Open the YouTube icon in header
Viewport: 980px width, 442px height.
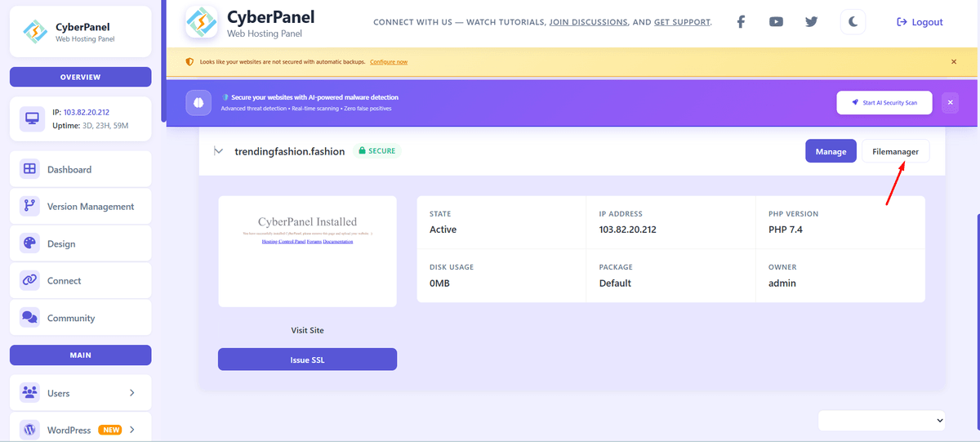tap(776, 22)
